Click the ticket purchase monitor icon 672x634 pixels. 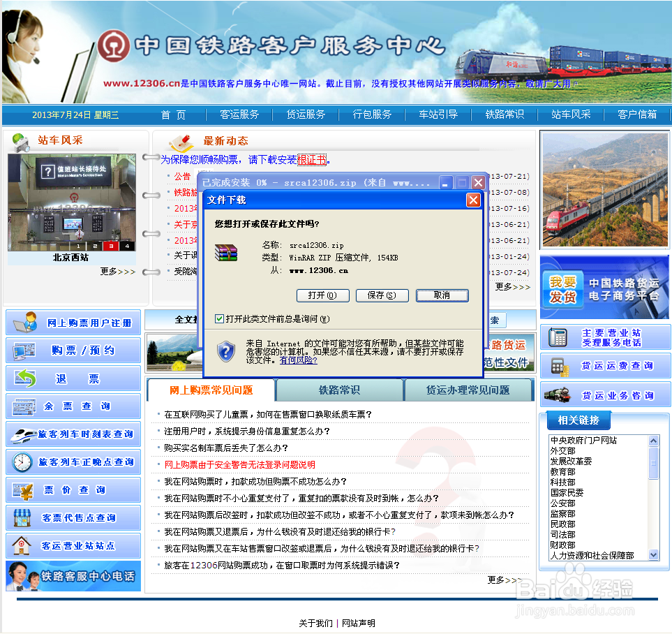(24, 351)
